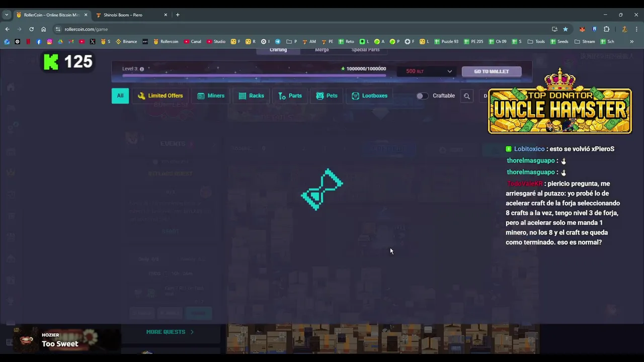Image resolution: width=644 pixels, height=362 pixels.
Task: Expand the Seeds bookmark
Action: [559, 42]
